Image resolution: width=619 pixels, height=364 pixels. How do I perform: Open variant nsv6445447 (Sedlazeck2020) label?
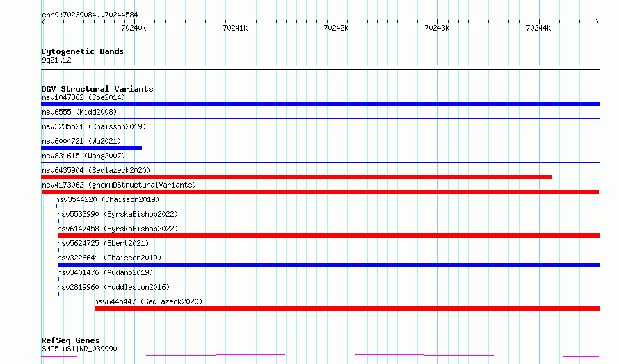[x=148, y=301]
